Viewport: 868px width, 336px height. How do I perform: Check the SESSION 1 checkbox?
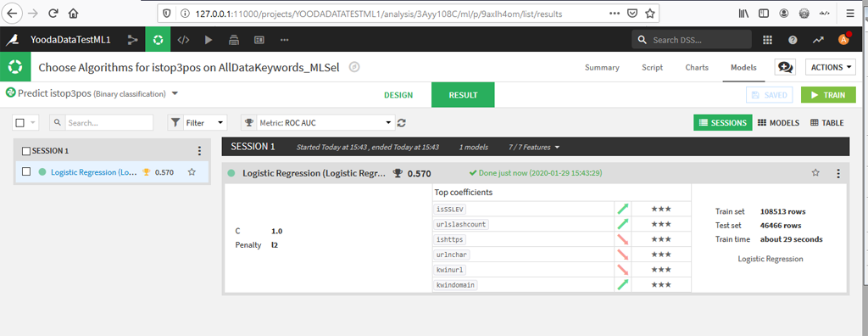point(26,151)
